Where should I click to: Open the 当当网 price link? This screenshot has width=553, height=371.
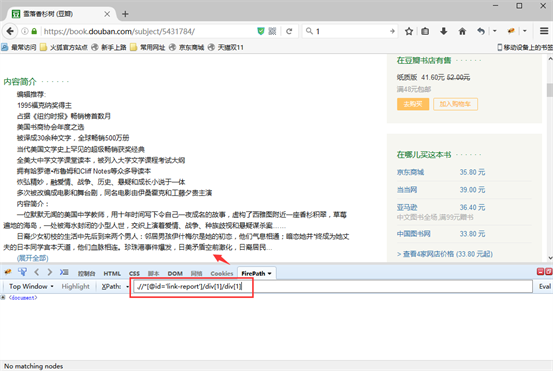pyautogui.click(x=407, y=190)
